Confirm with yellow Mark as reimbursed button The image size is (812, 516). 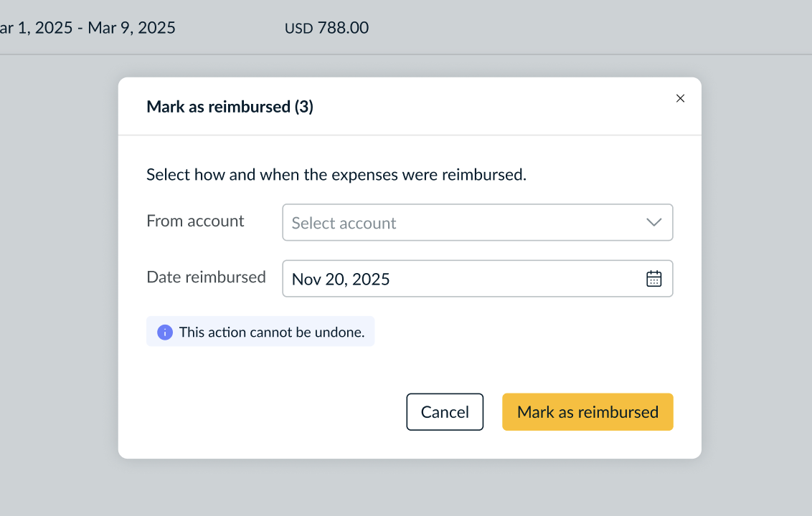point(587,412)
